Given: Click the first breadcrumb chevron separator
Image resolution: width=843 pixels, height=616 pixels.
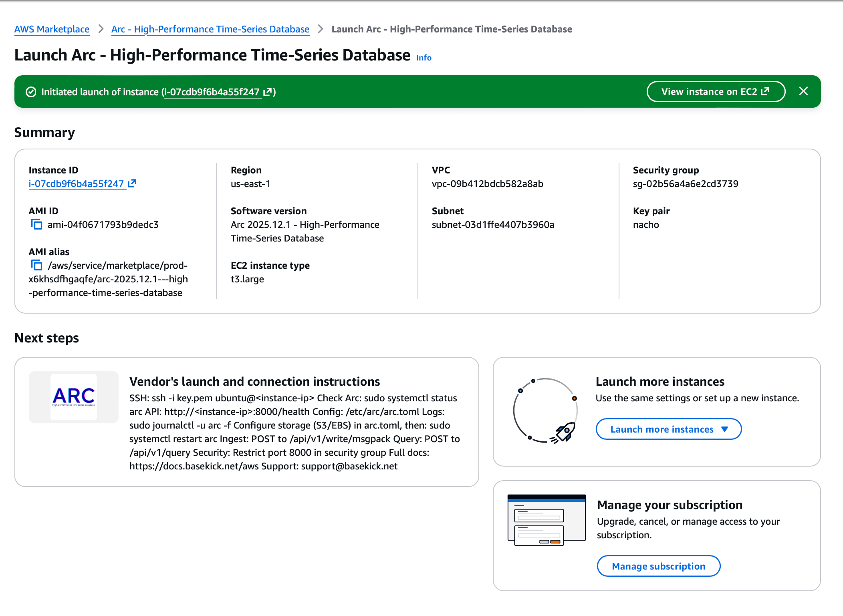Looking at the screenshot, I should [101, 29].
